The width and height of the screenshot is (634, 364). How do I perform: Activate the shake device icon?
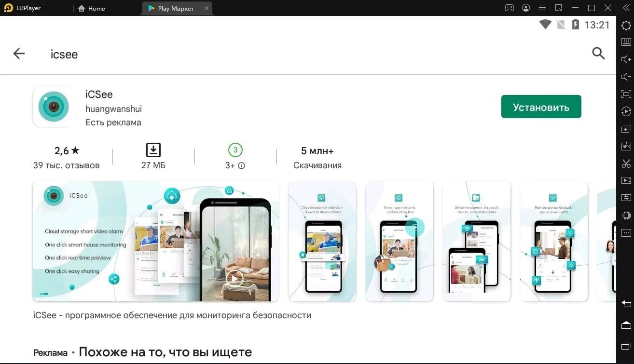click(x=626, y=215)
